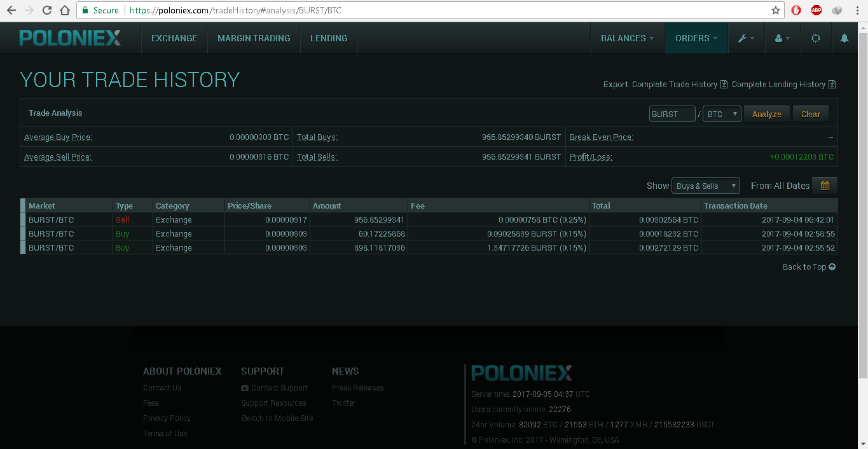
Task: Click the browser home icon
Action: tap(64, 10)
